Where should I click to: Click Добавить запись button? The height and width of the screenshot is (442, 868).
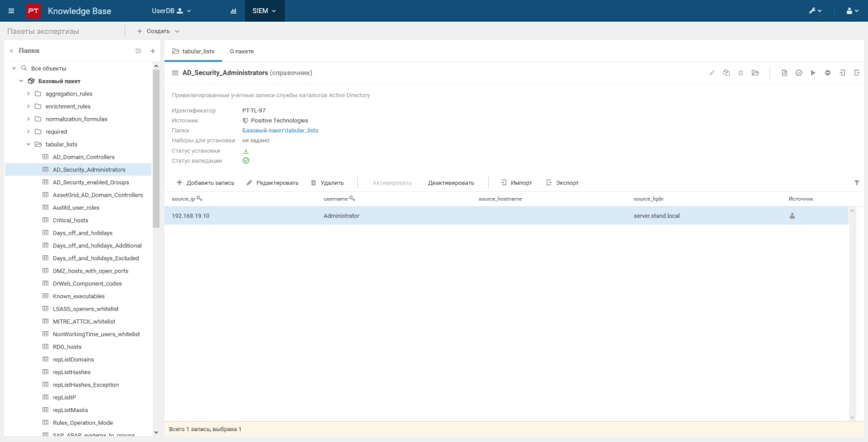(205, 183)
